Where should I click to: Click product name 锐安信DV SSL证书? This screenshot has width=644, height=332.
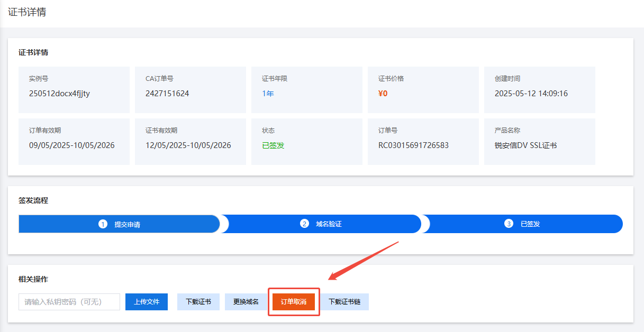(525, 145)
